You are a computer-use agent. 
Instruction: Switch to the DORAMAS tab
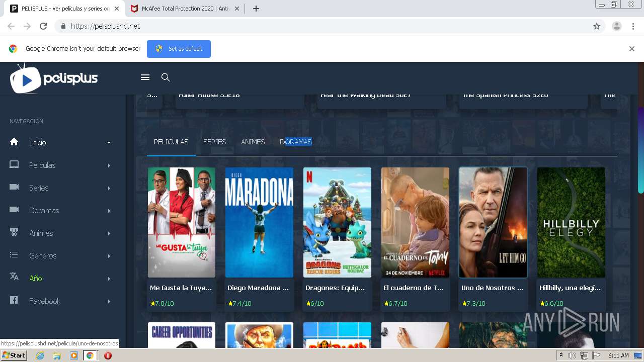(296, 142)
